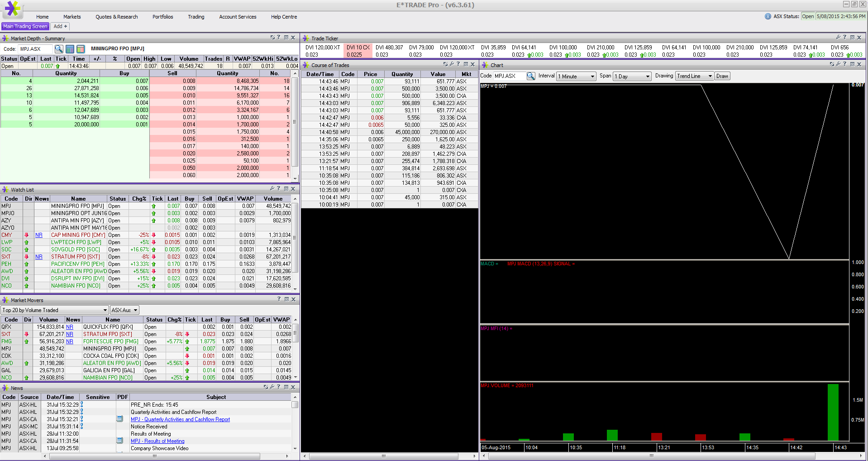
Task: Open MPJ Quarterly Activities and Cashflow Report link
Action: point(180,419)
